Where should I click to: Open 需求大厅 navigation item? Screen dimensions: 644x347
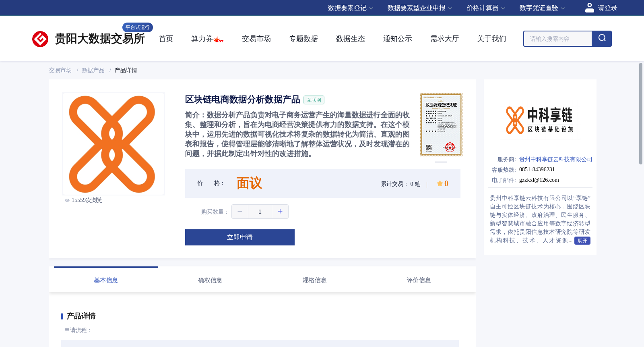click(445, 39)
